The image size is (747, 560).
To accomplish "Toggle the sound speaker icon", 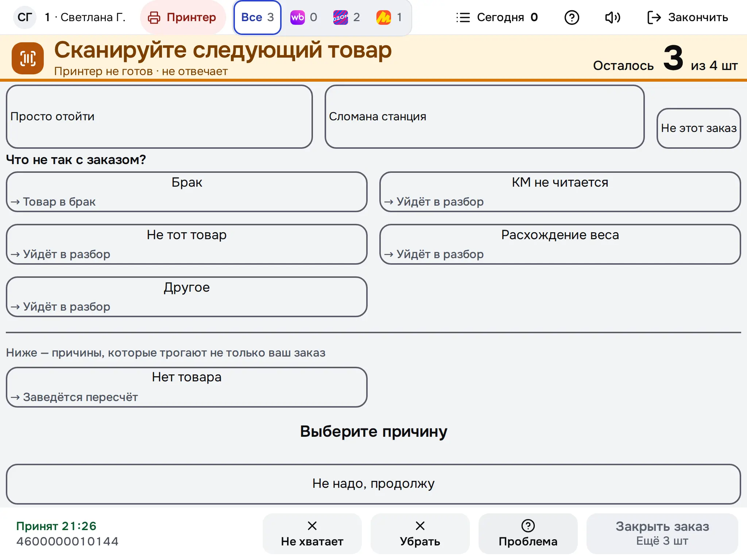I will click(612, 17).
